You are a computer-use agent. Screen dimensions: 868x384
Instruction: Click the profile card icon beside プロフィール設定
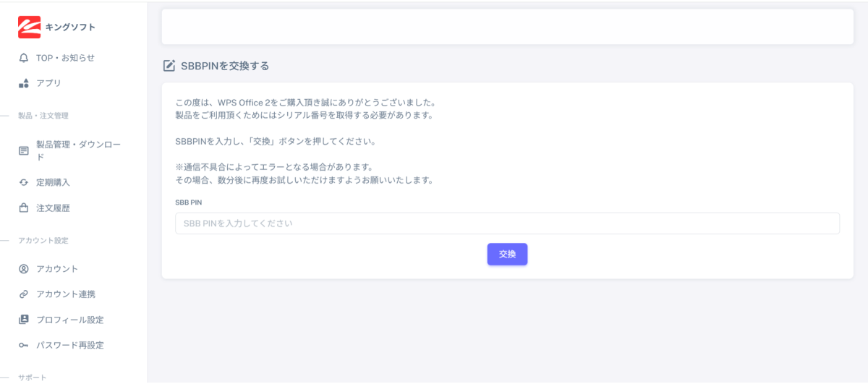point(24,320)
